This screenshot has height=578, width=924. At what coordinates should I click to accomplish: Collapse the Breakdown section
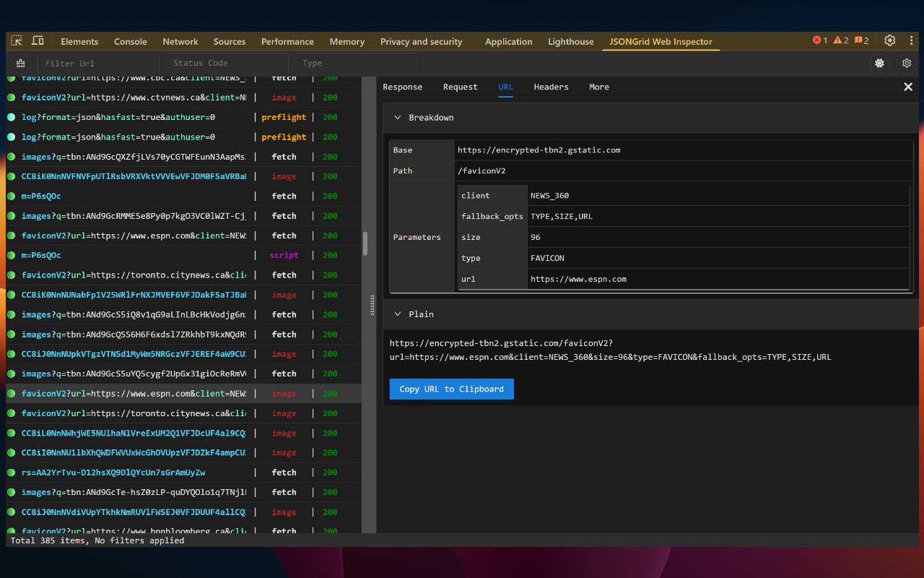pyautogui.click(x=397, y=117)
